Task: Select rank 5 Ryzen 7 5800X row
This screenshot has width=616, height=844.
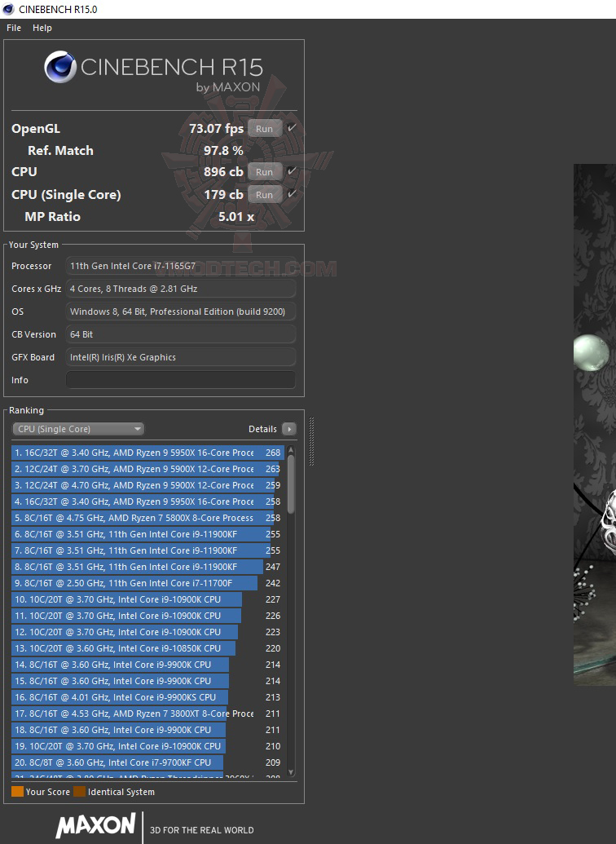Action: 148,518
